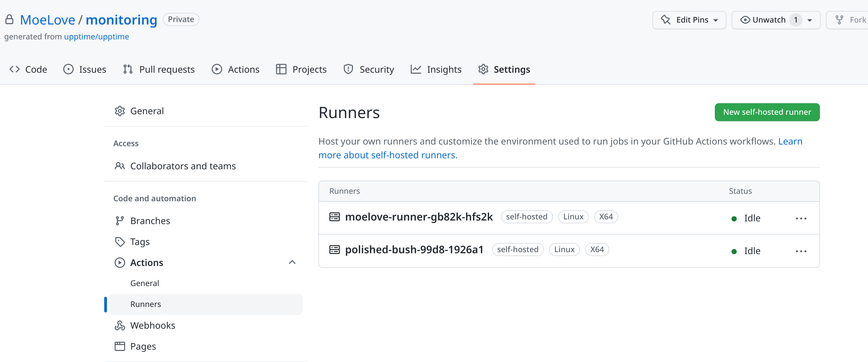Click the Fork icon

839,20
